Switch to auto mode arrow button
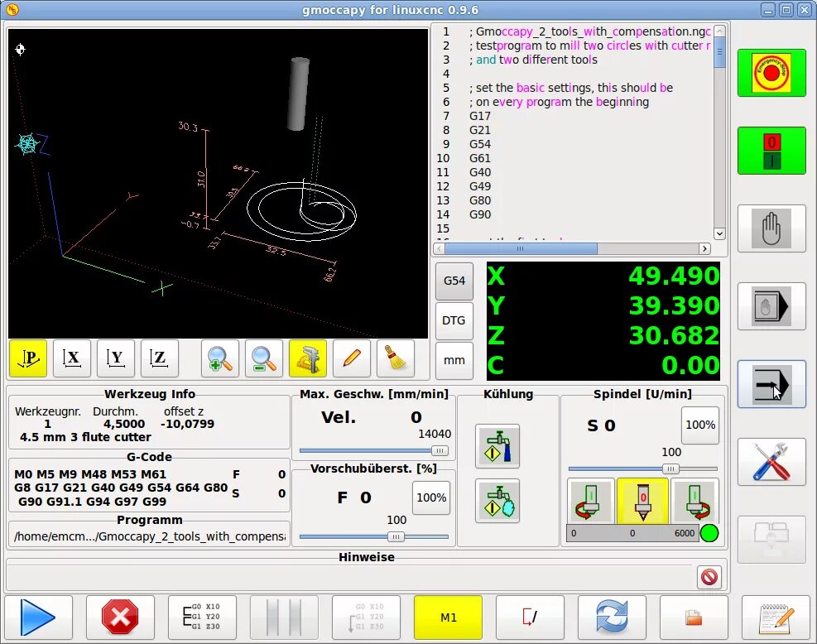This screenshot has height=644, width=817. tap(771, 385)
